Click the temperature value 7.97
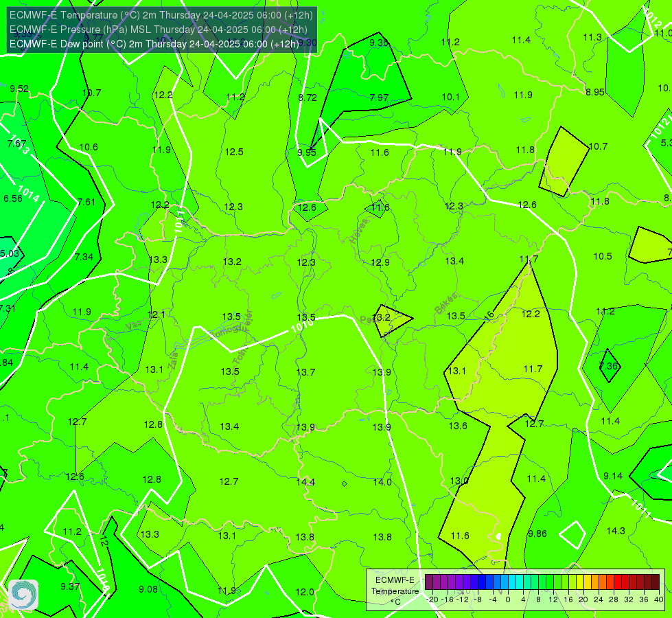This screenshot has width=672, height=618. click(380, 98)
